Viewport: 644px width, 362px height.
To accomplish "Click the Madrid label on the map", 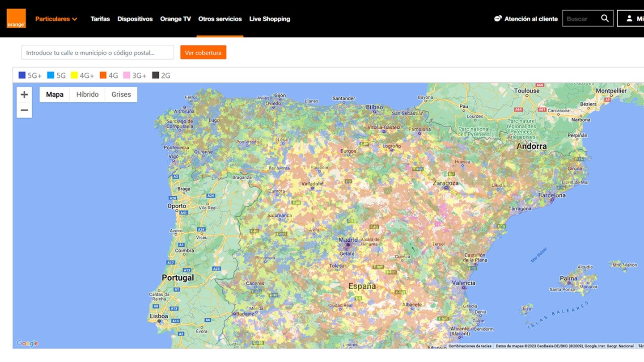I will (x=348, y=240).
